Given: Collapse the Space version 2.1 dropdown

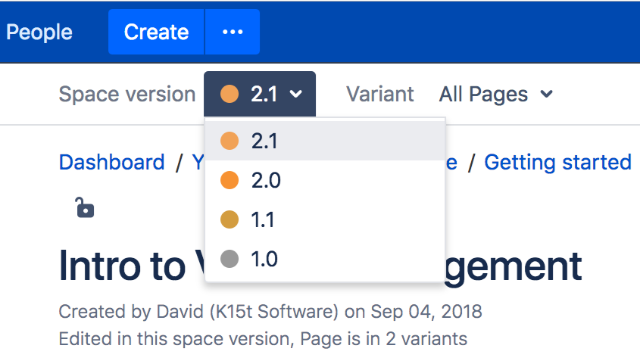Looking at the screenshot, I should coord(260,94).
